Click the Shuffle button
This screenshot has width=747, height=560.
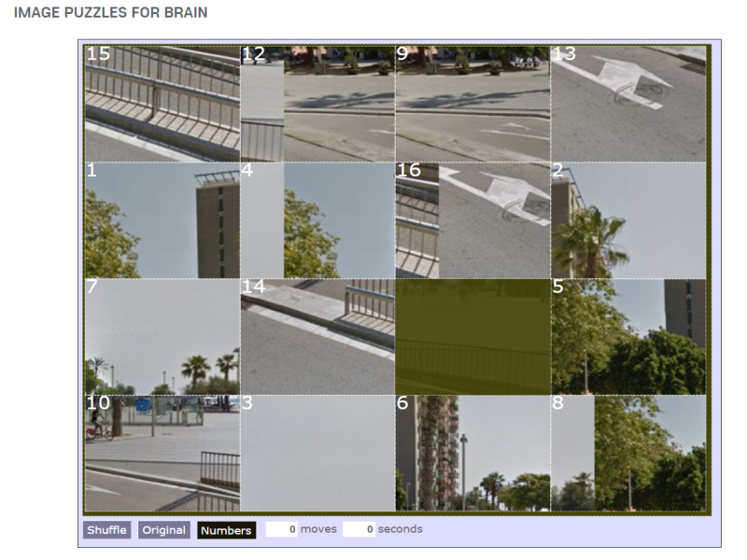tap(106, 530)
